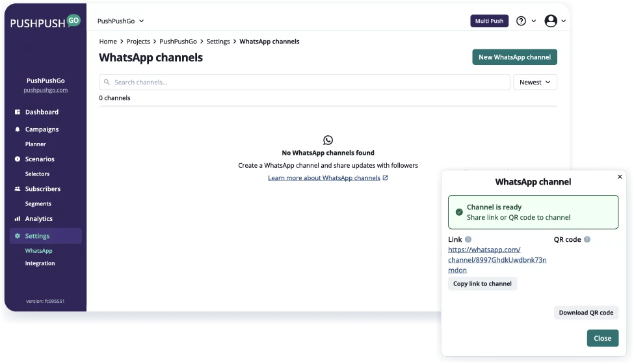Viewport: 634px width, 364px height.
Task: Expand the help menu chevron
Action: [534, 21]
